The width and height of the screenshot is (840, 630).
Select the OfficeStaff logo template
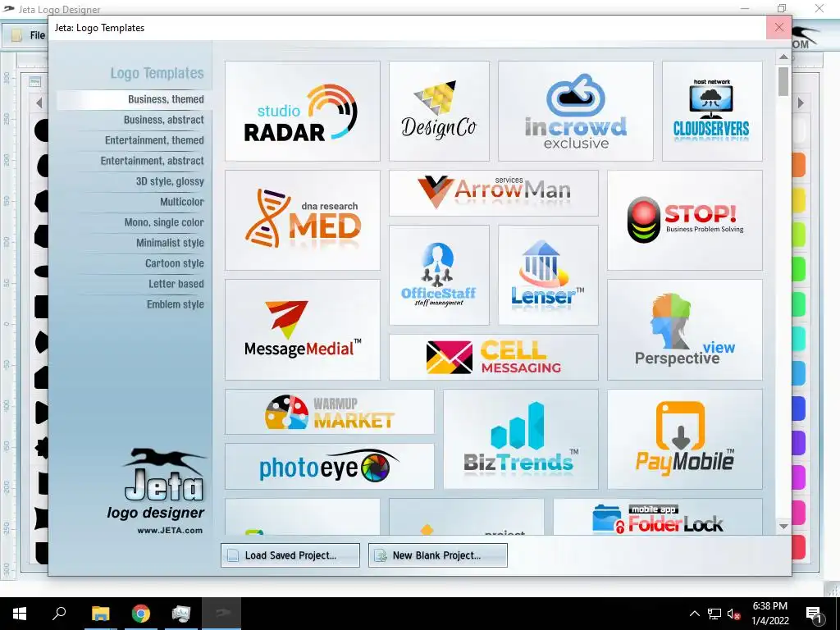(440, 275)
